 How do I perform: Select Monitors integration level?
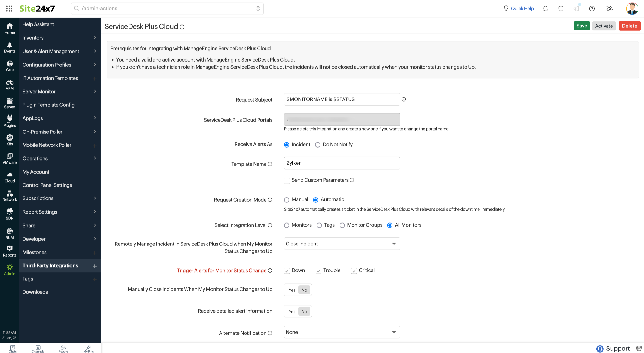coord(287,225)
